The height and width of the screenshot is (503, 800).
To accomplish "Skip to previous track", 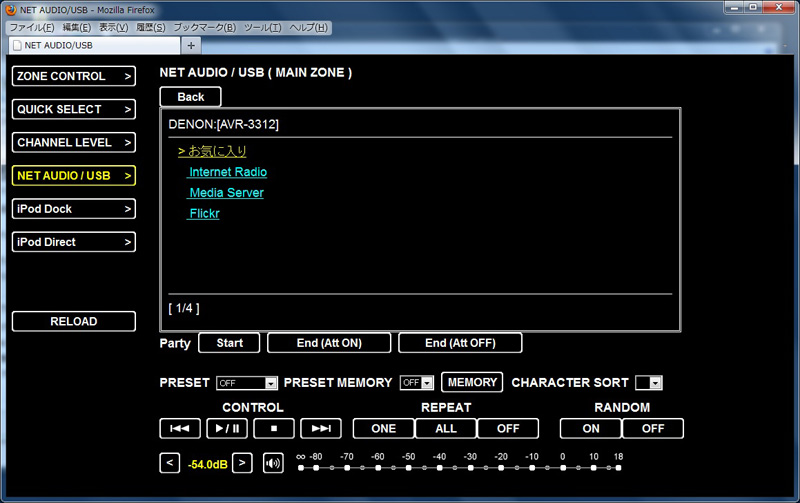I will pyautogui.click(x=180, y=429).
